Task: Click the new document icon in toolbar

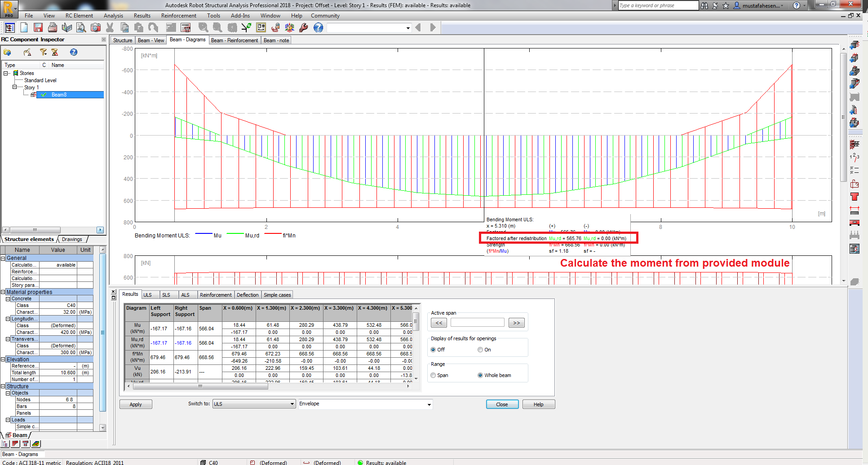Action: [x=24, y=28]
